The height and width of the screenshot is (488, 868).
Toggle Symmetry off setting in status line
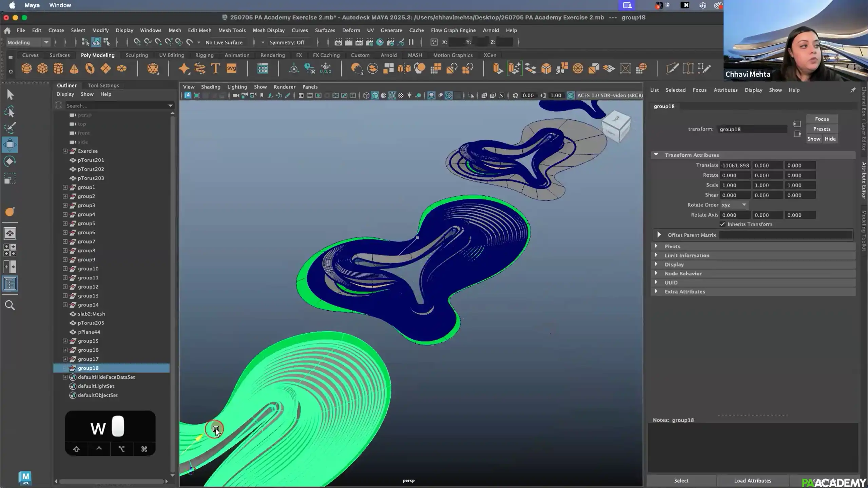[x=288, y=42]
